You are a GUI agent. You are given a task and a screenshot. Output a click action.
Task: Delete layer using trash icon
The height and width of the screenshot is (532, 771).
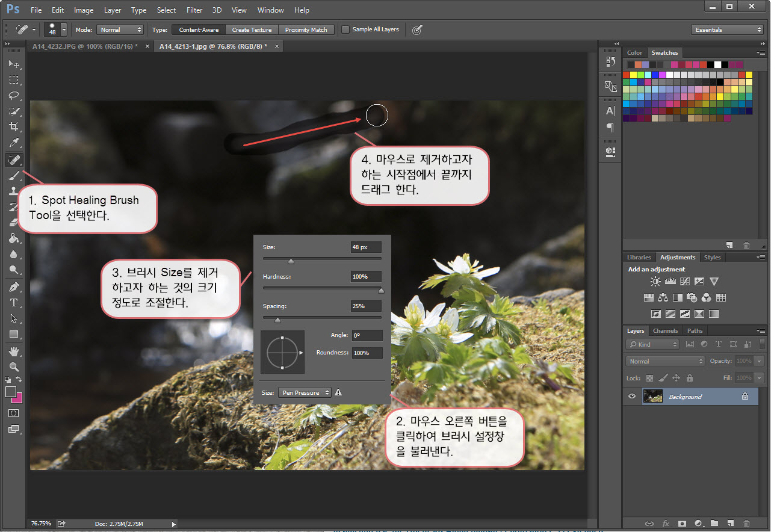pos(746,524)
